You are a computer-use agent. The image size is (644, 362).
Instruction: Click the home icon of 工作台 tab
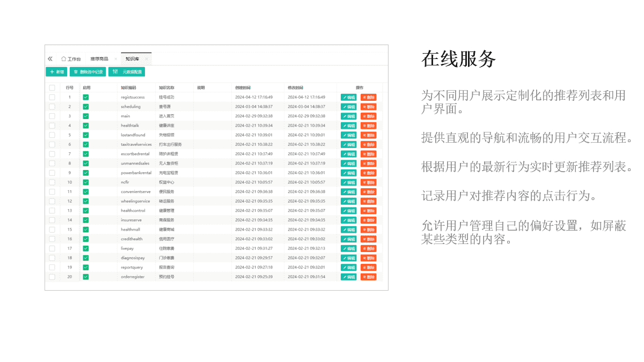(x=63, y=58)
